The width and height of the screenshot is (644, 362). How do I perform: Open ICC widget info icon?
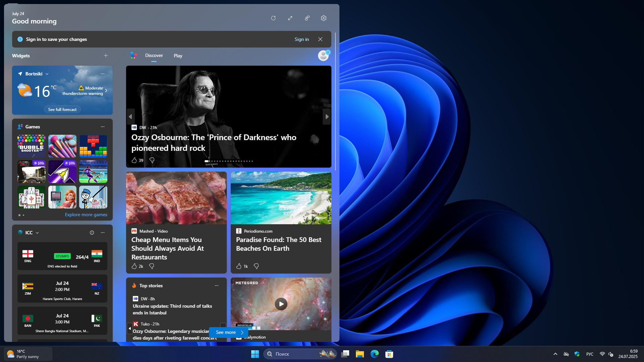[92, 233]
